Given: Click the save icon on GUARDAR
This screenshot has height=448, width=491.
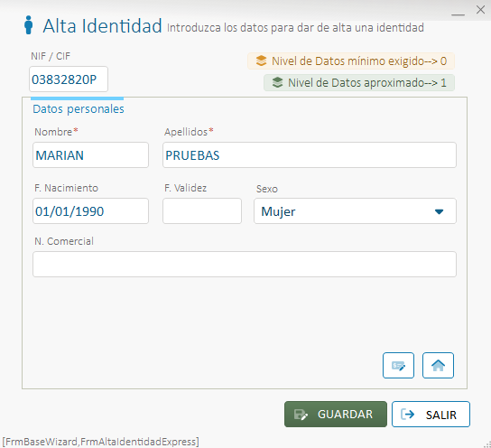Looking at the screenshot, I should pos(301,415).
